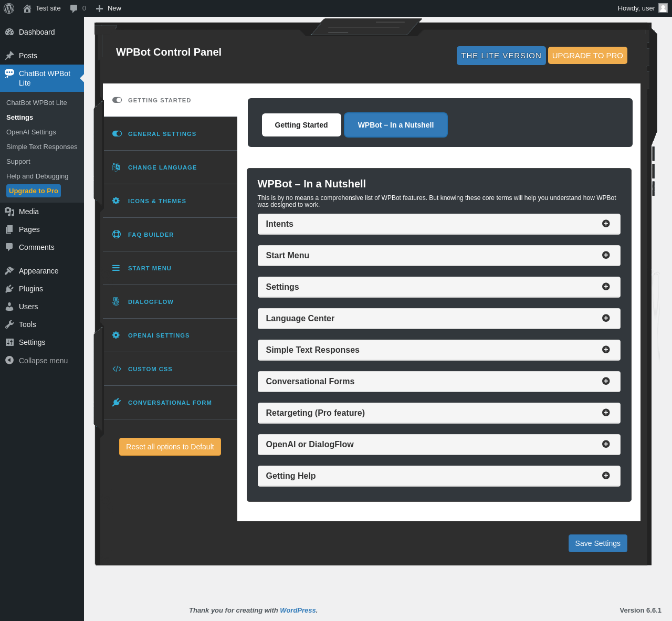Click the Dialogflow icon in the side panel
This screenshot has width=672, height=621.
pos(116,302)
